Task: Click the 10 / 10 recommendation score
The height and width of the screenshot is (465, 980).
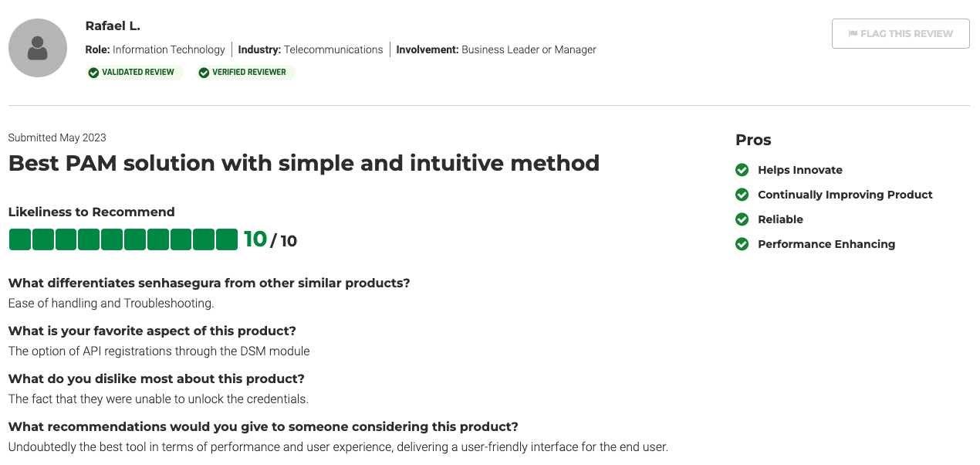Action: click(x=270, y=239)
